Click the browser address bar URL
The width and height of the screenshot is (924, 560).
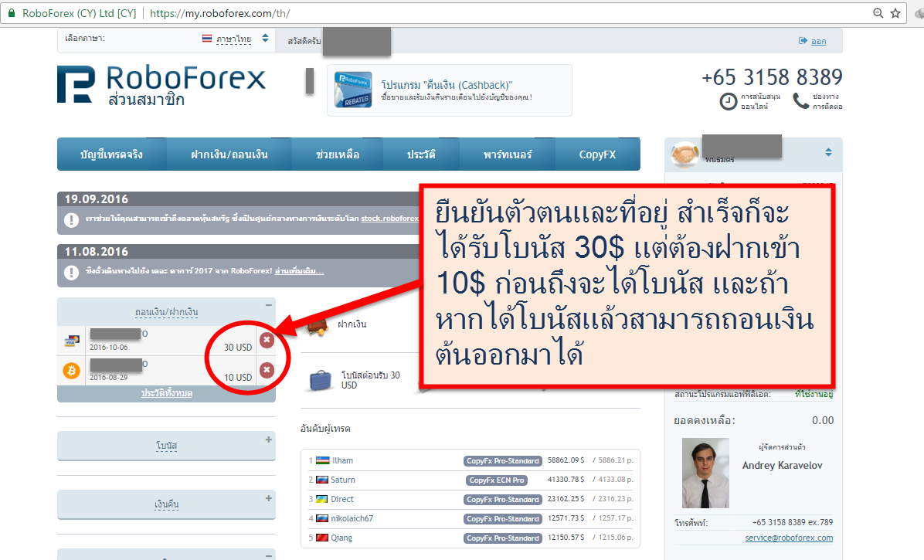(219, 13)
